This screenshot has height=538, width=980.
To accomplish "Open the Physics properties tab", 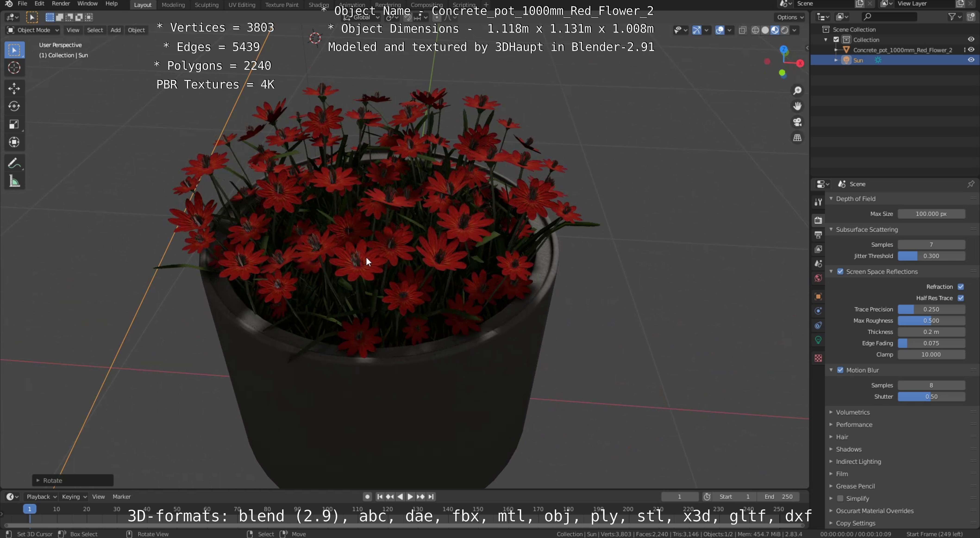I will (818, 311).
